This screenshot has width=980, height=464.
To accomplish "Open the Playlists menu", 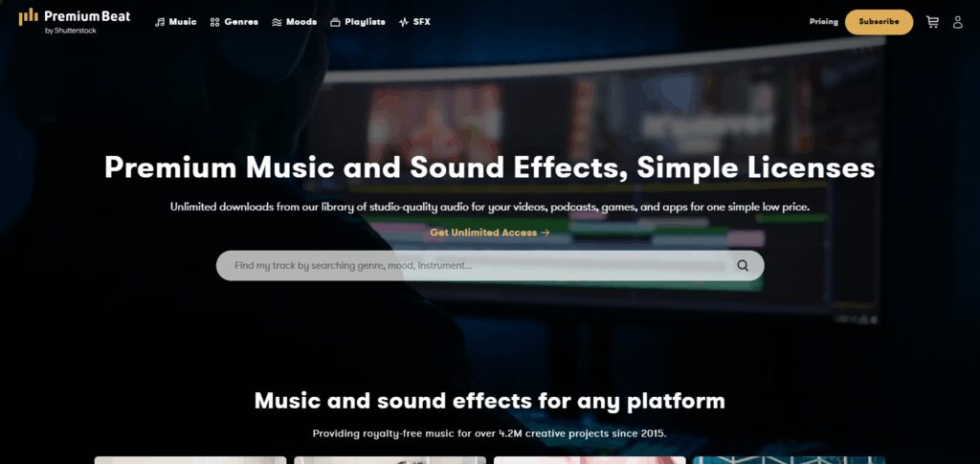I will point(358,22).
